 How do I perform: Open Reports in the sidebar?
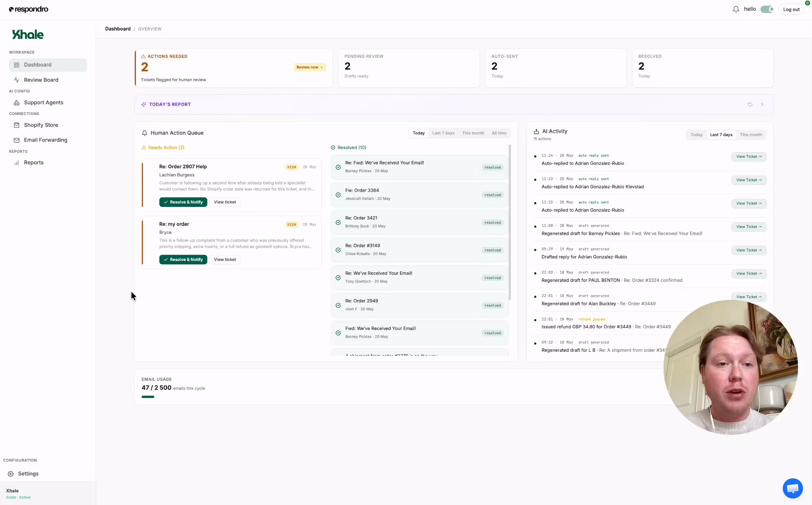click(x=48, y=163)
